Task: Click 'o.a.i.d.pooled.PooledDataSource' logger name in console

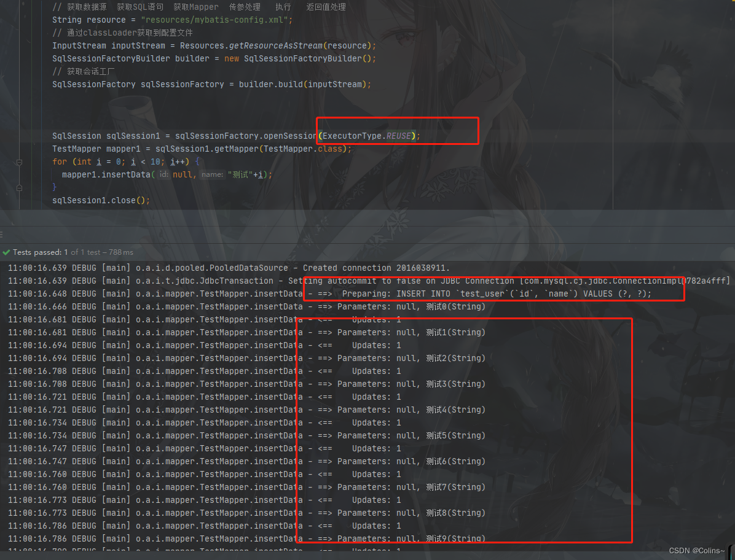Action: click(212, 268)
